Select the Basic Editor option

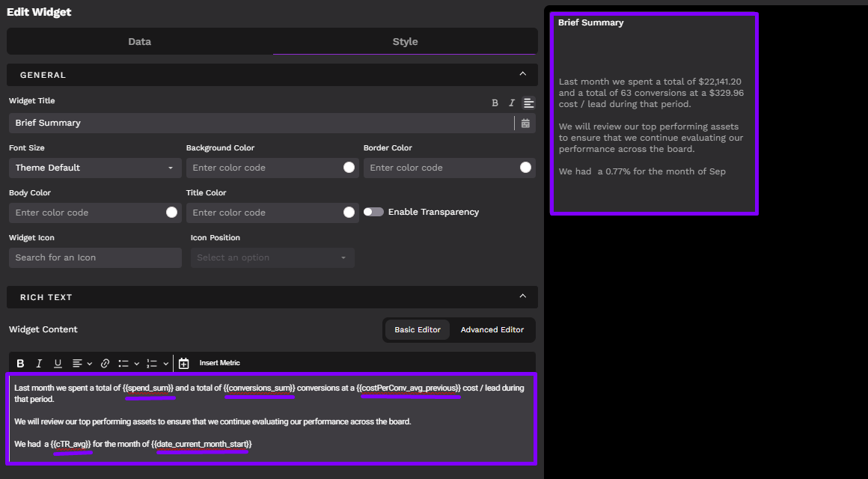pyautogui.click(x=418, y=330)
